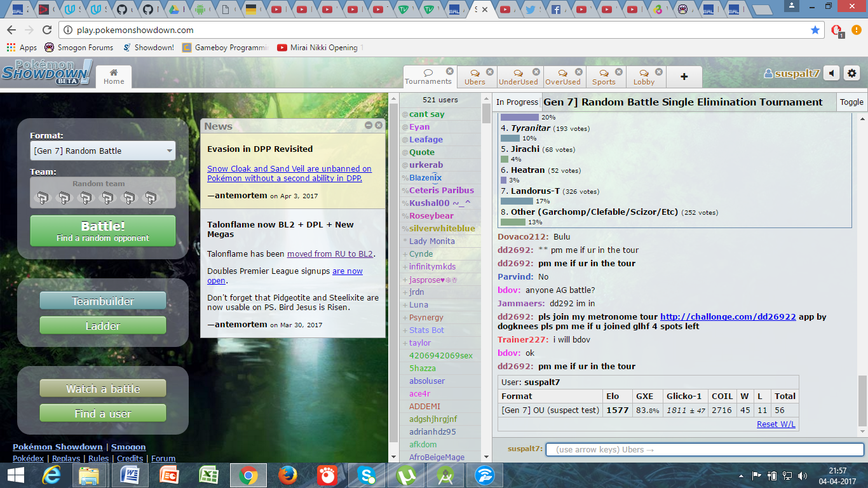The image size is (868, 488).
Task: Mute sound with the speaker icon
Action: (x=832, y=73)
